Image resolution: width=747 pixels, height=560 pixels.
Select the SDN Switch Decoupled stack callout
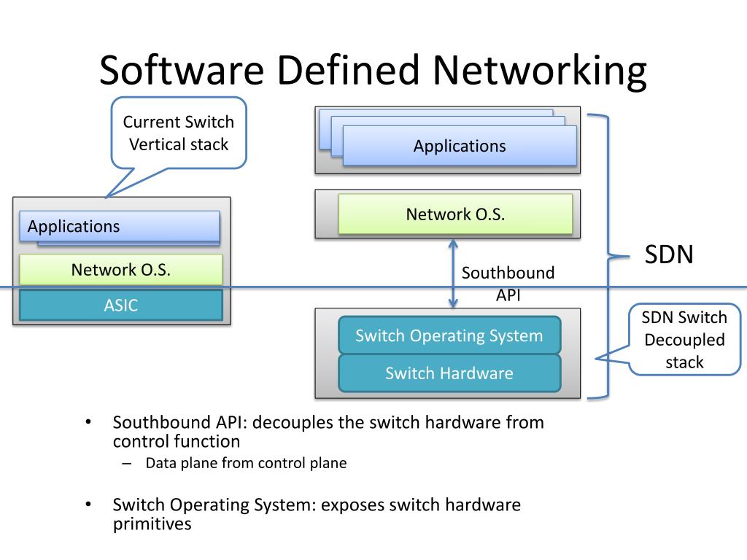point(684,340)
